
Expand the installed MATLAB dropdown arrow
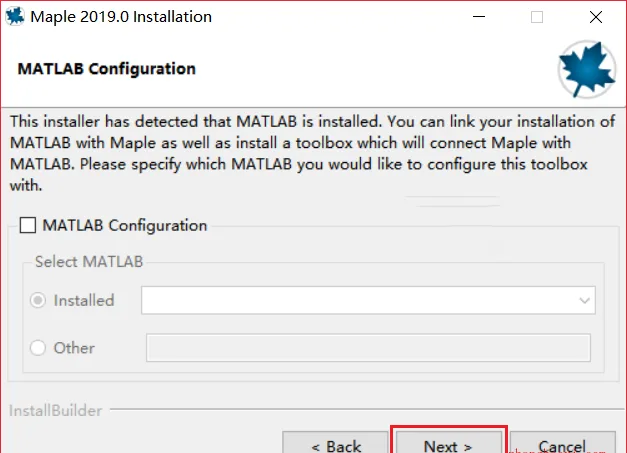[584, 300]
